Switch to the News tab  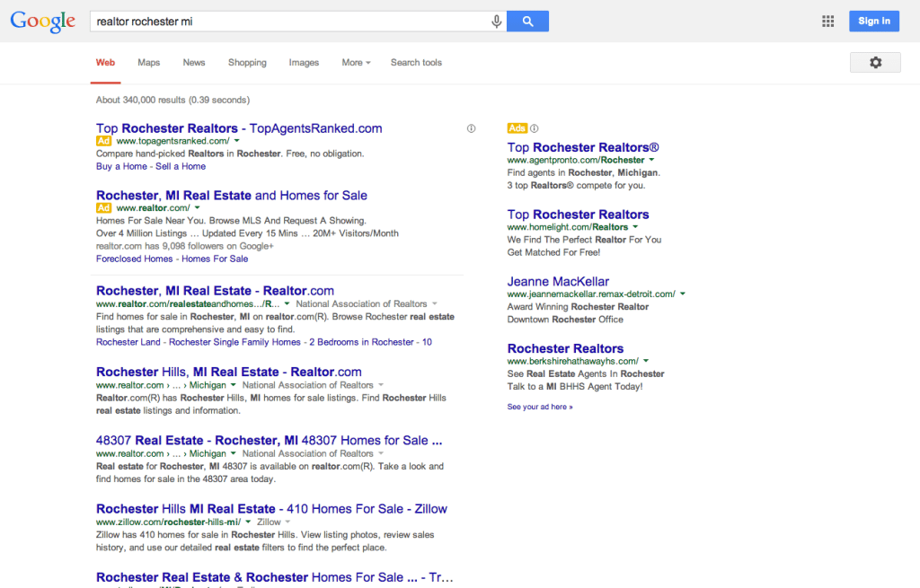click(194, 63)
